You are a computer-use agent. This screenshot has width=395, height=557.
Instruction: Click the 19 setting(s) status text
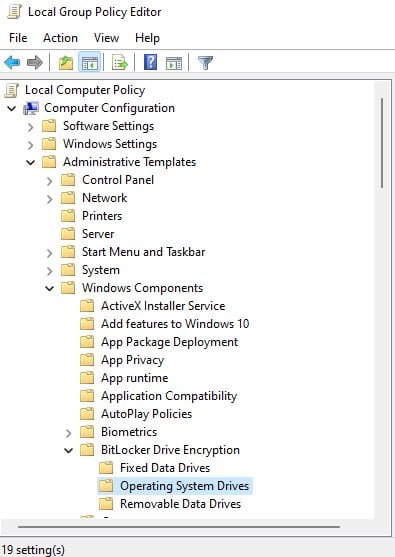coord(33,550)
